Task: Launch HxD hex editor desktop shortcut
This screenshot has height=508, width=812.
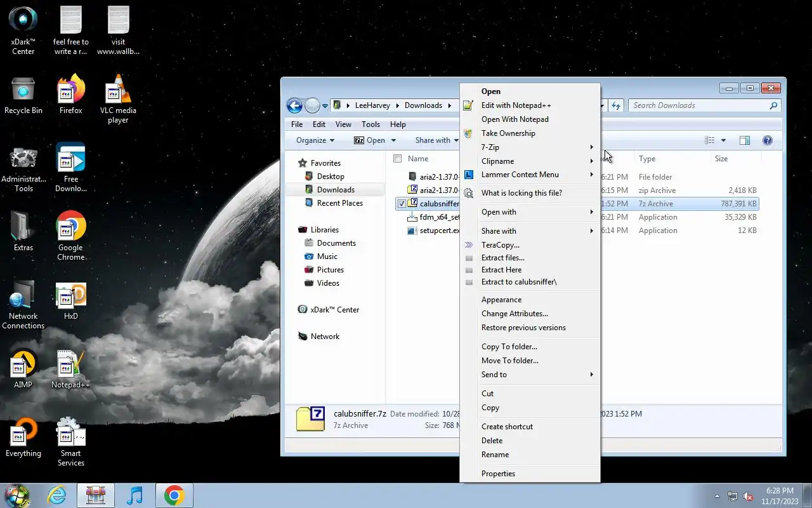Action: 71,300
